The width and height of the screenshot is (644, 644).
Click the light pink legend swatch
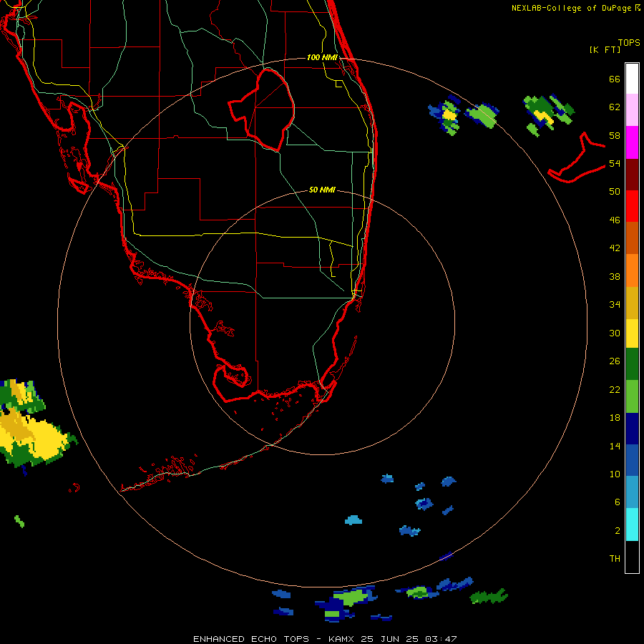coord(632,110)
